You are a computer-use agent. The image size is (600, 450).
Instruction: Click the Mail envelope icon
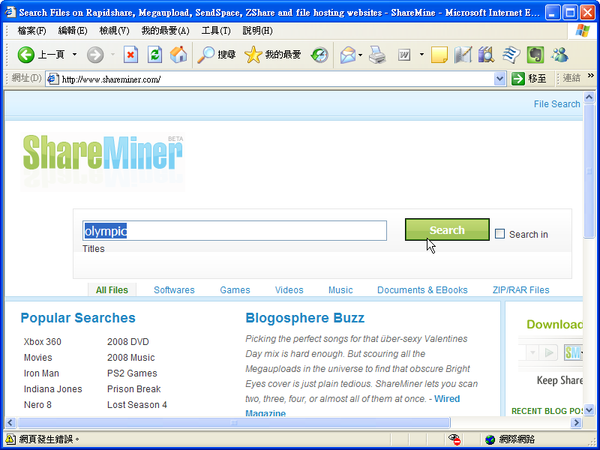click(348, 55)
